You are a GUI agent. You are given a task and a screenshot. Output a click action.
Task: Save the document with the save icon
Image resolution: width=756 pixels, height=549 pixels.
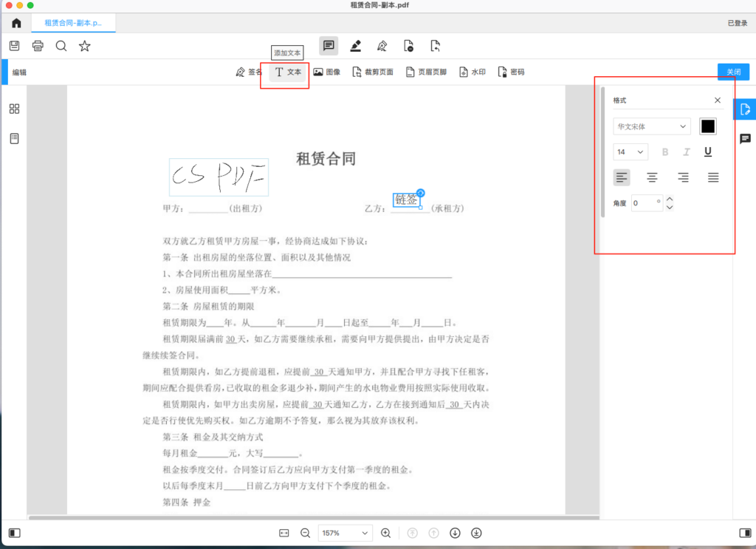[x=14, y=46]
